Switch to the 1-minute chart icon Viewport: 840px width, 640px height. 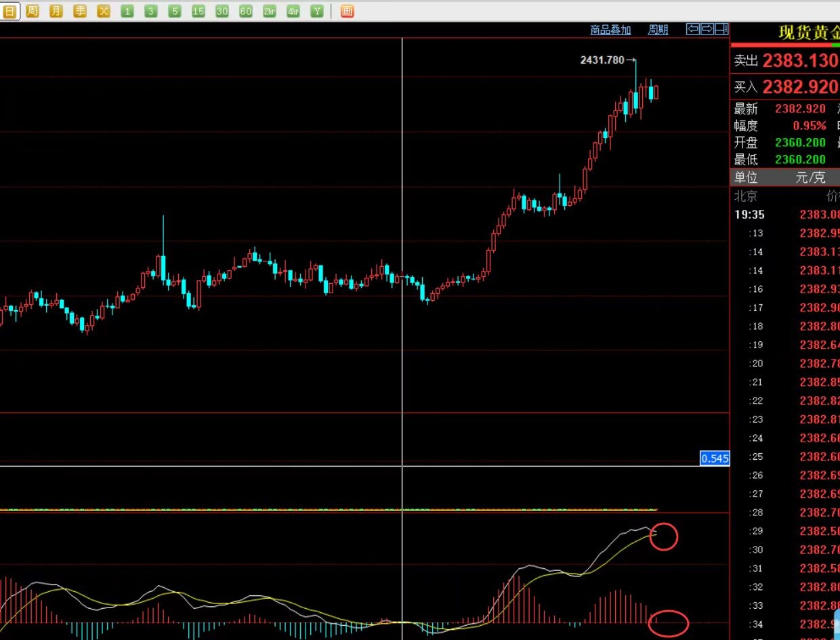point(127,11)
